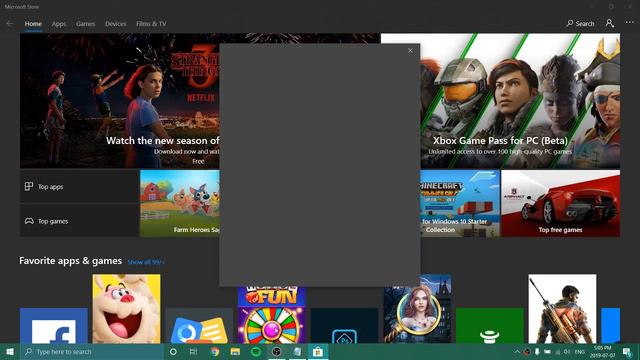Open the Action Center notifications icon
This screenshot has height=360, width=640.
pyautogui.click(x=627, y=352)
